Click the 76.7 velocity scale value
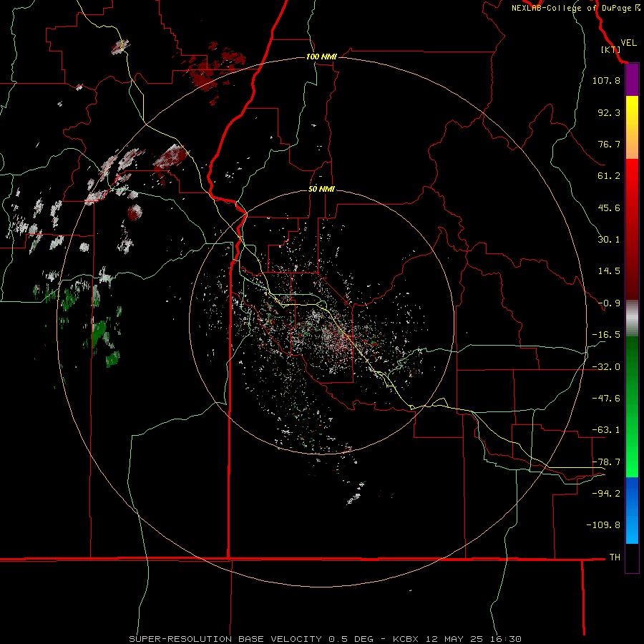 point(609,144)
